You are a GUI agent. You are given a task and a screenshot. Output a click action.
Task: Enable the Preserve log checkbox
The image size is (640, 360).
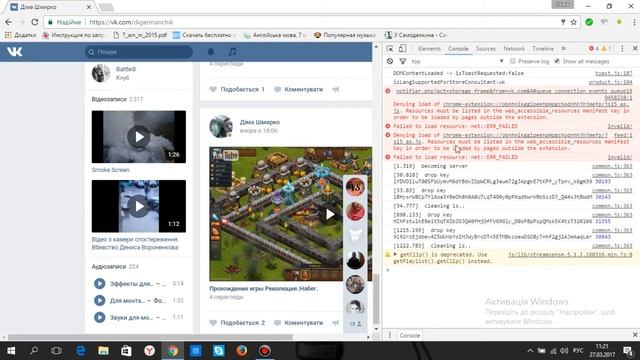pyautogui.click(x=513, y=61)
